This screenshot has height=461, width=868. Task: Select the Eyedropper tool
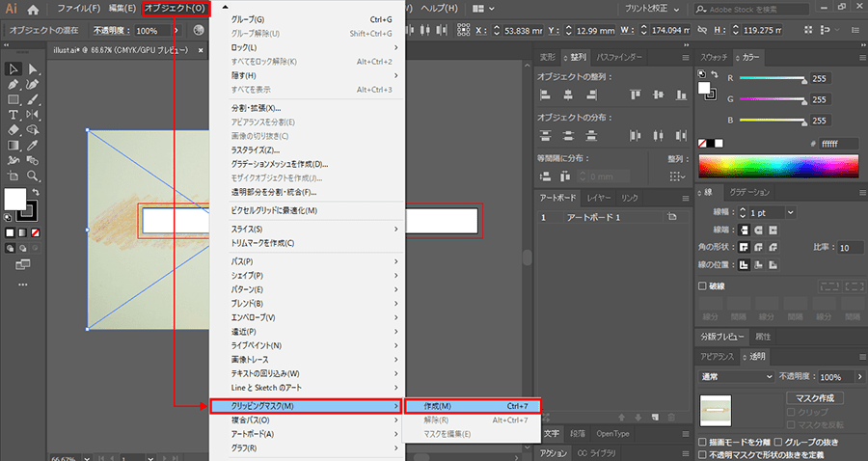(x=34, y=146)
